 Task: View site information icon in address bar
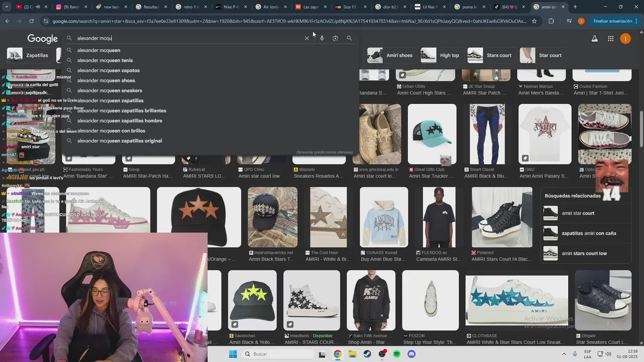46,21
